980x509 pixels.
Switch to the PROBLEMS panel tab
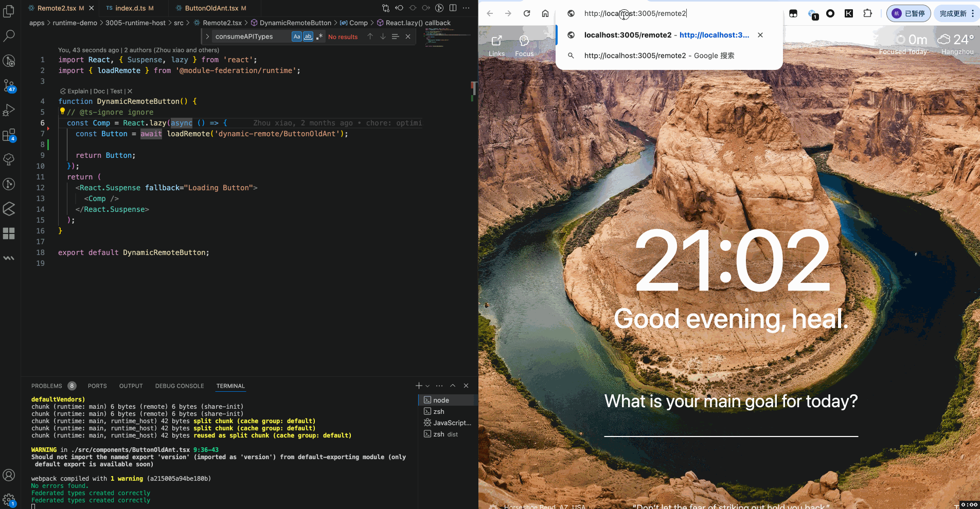coord(46,386)
